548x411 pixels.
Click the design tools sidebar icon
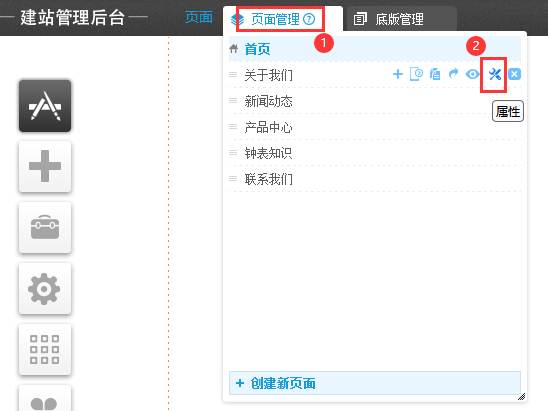click(45, 106)
